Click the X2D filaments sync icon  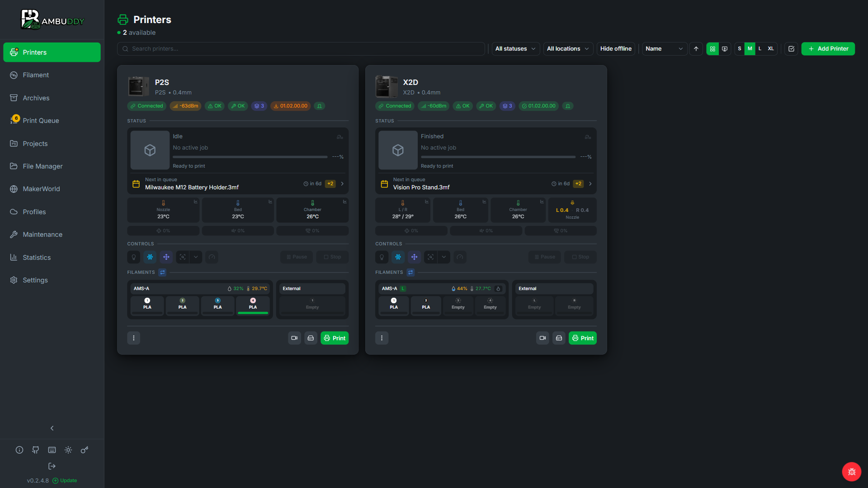pyautogui.click(x=410, y=272)
